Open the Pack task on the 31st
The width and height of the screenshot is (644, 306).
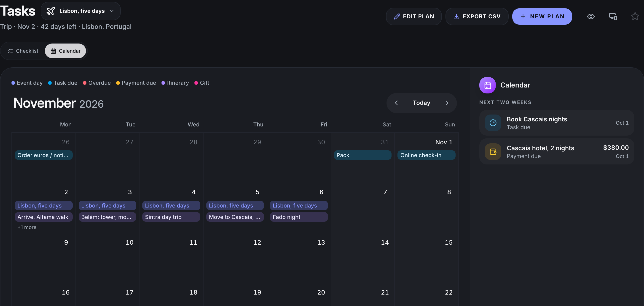362,155
